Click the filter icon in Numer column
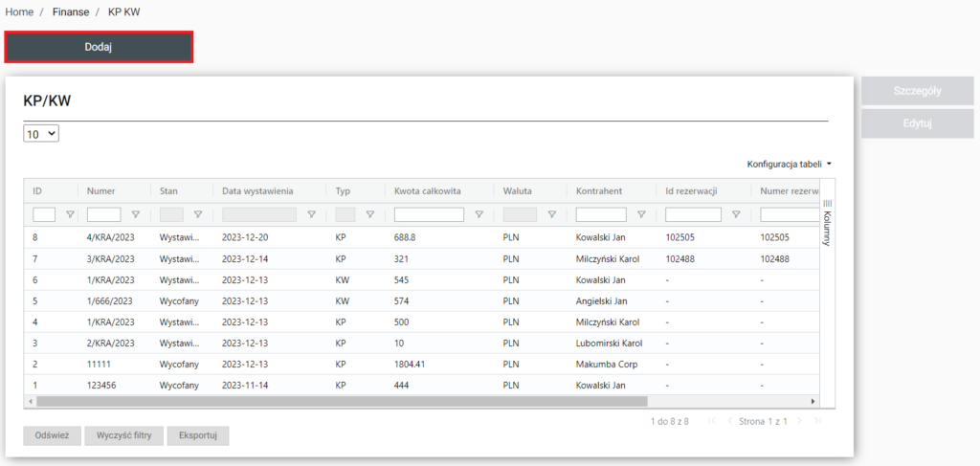The width and height of the screenshot is (980, 466). (135, 215)
